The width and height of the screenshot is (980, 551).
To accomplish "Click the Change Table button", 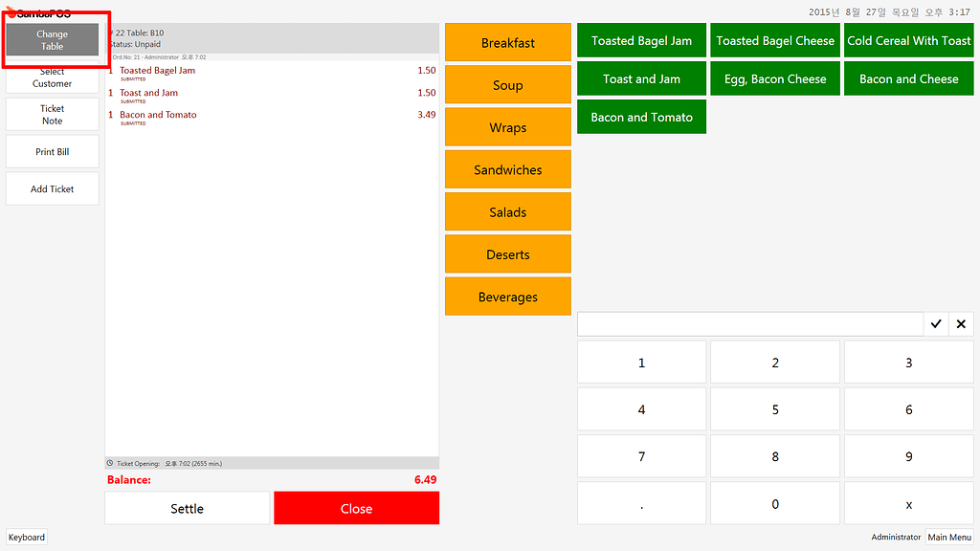I will 52,39.
